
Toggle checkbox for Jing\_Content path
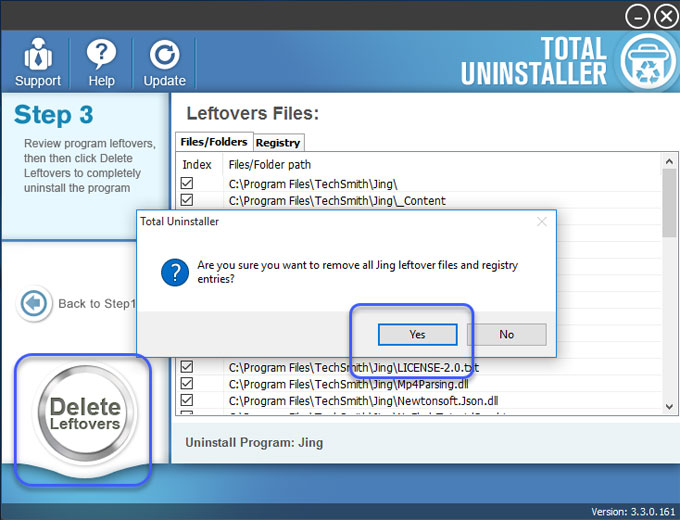tap(187, 201)
